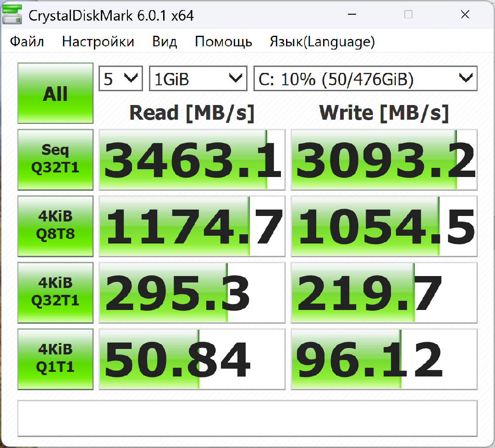Start the 4KiB Q8T8 test
This screenshot has width=495, height=448.
[x=55, y=226]
